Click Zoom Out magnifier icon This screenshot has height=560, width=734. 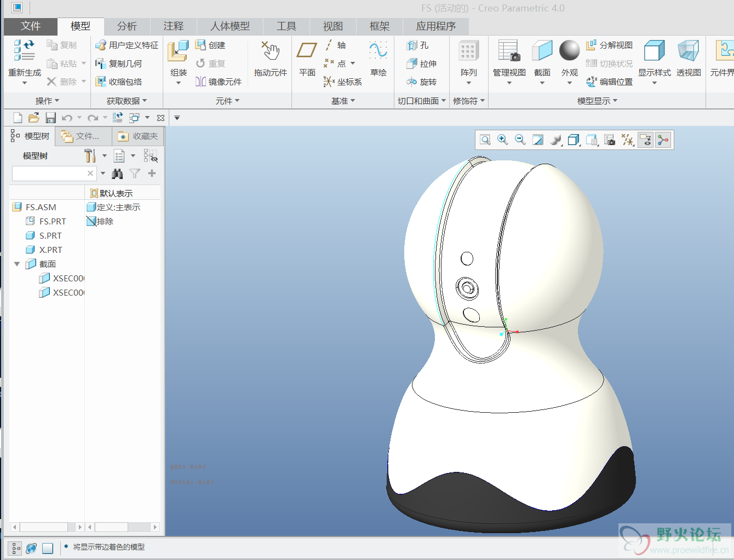520,140
